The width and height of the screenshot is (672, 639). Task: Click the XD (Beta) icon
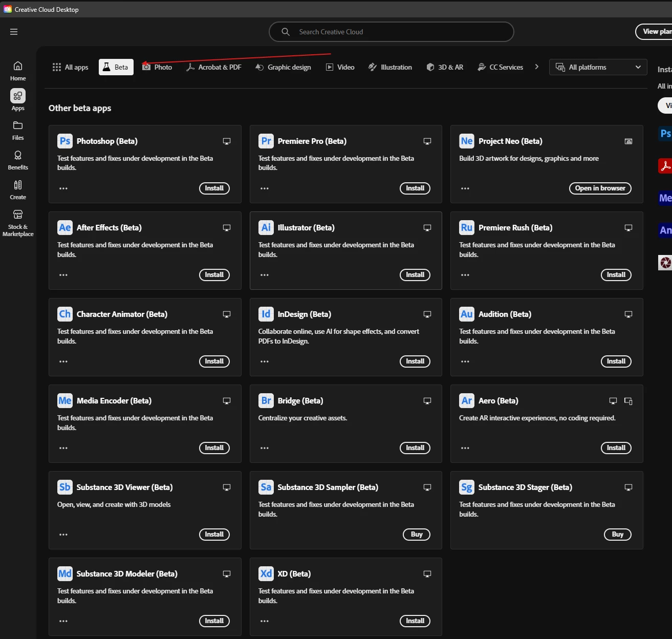tap(266, 573)
